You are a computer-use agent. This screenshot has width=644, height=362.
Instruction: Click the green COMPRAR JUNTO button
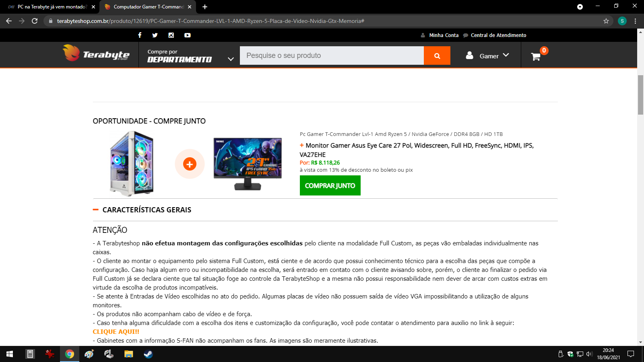point(330,186)
